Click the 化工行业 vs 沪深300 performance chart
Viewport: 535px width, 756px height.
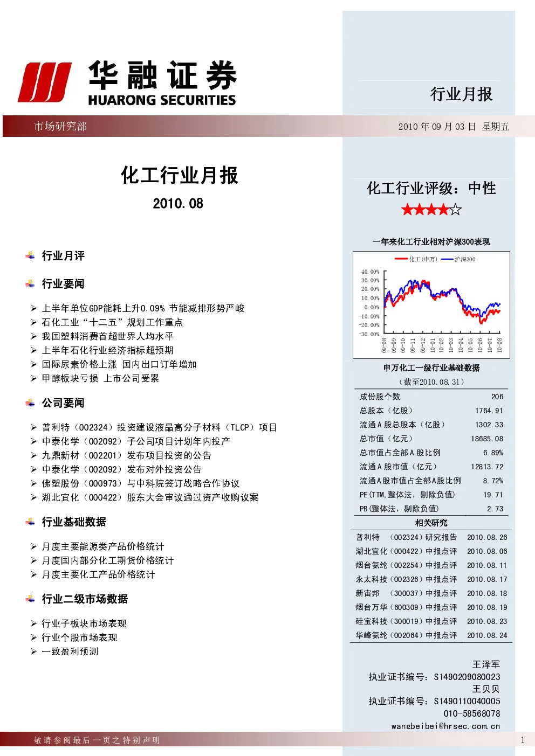pyautogui.click(x=431, y=305)
